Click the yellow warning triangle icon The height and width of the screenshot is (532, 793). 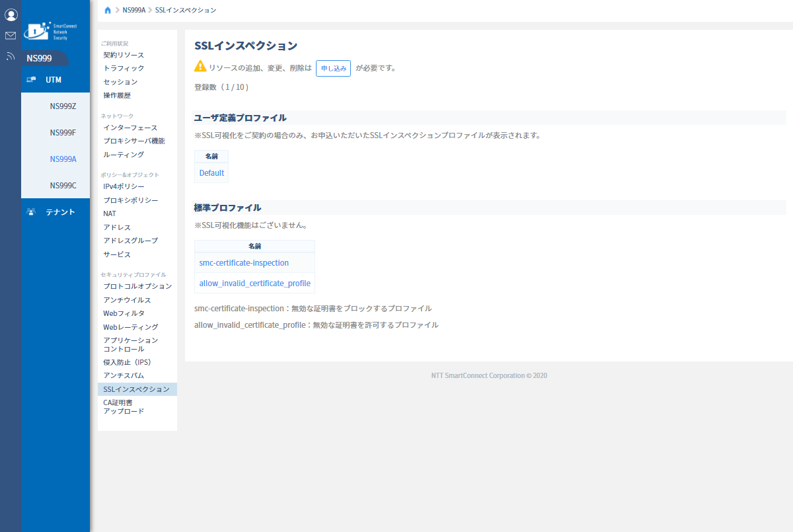tap(200, 67)
